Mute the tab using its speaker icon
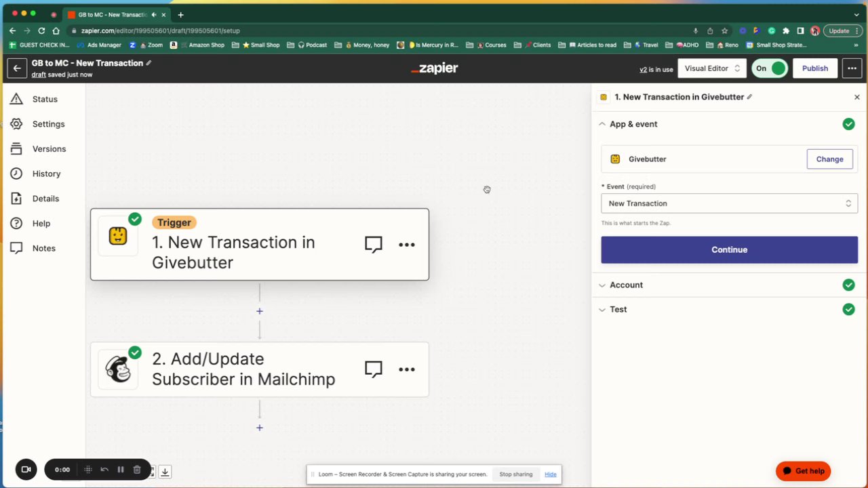 (154, 14)
